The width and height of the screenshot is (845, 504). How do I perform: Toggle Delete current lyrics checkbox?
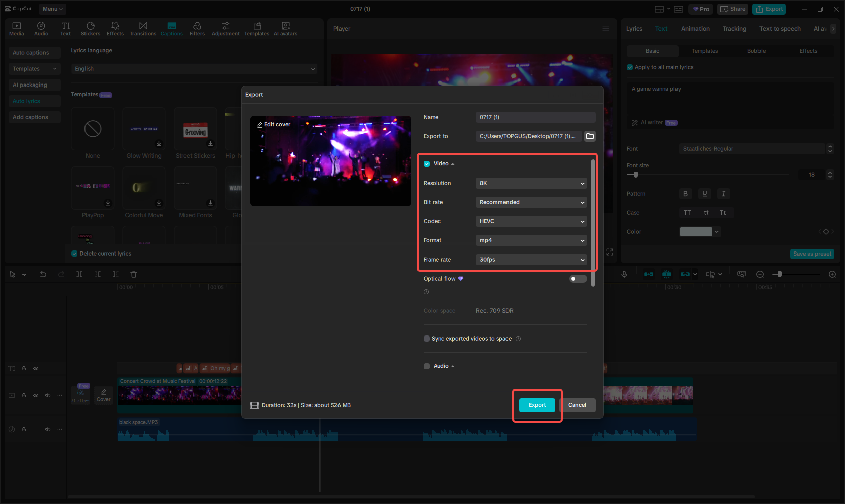74,254
